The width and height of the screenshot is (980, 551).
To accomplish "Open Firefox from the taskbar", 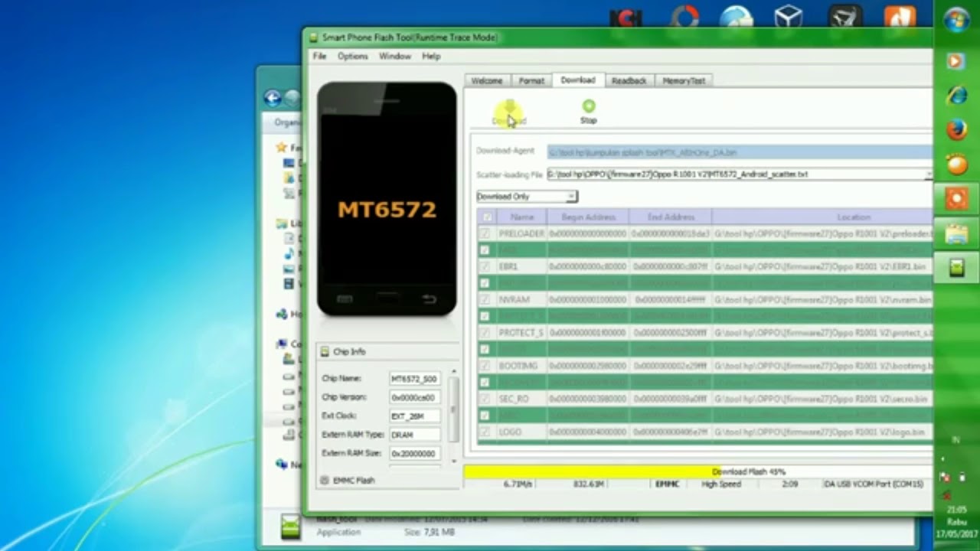I will (x=956, y=130).
